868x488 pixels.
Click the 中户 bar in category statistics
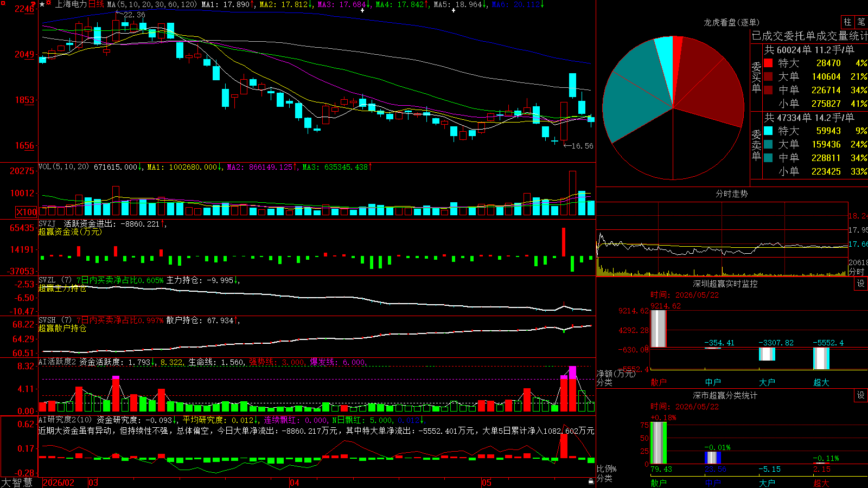tap(713, 458)
